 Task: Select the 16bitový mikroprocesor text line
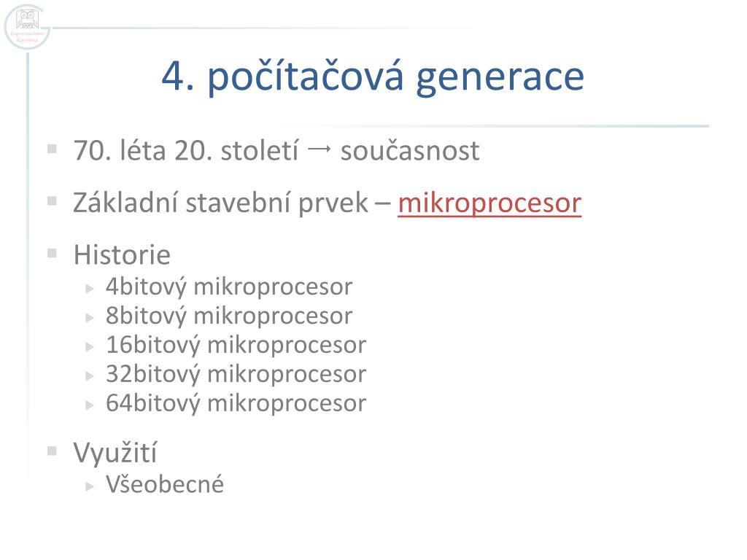[x=236, y=345]
